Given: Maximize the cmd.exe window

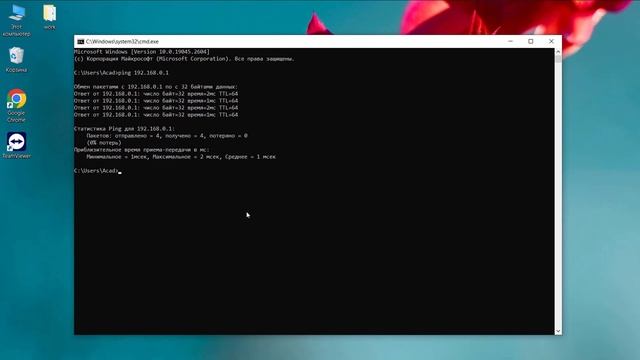Looking at the screenshot, I should point(531,41).
